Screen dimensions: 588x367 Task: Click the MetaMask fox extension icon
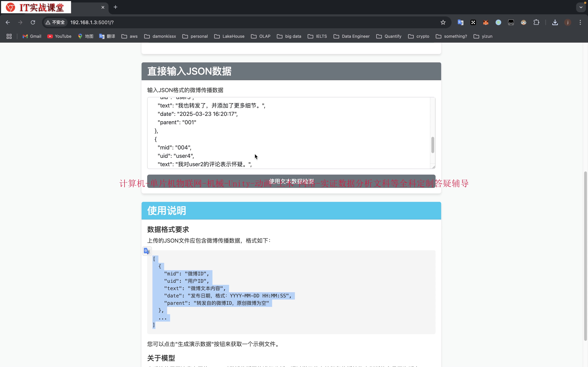click(x=486, y=22)
